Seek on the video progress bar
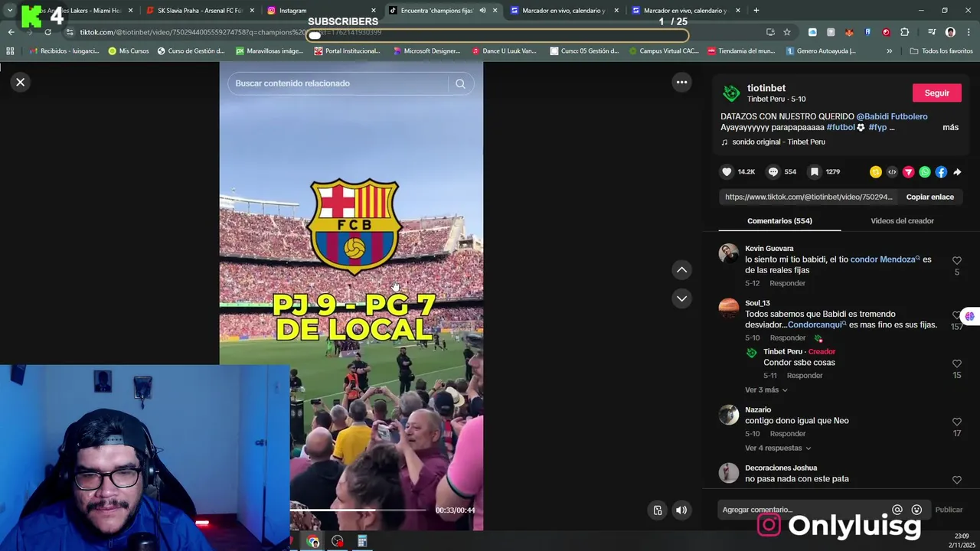Screen dimensions: 980x551 point(358,510)
